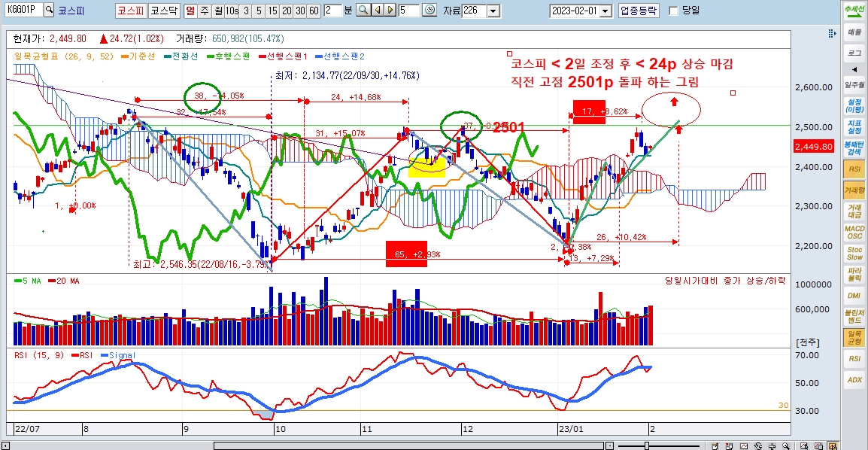Toggle 볼린저밴드 indicator in sidebar
This screenshot has width=868, height=450.
click(x=854, y=317)
